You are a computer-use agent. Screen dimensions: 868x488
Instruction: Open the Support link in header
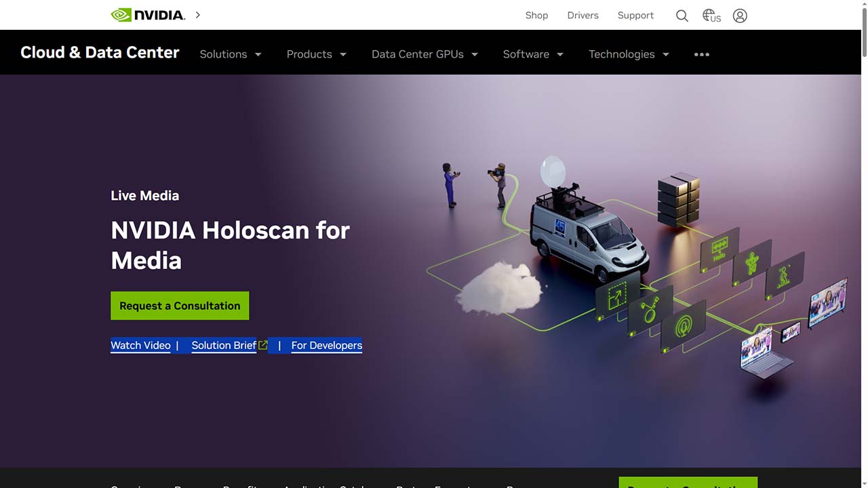(x=635, y=16)
